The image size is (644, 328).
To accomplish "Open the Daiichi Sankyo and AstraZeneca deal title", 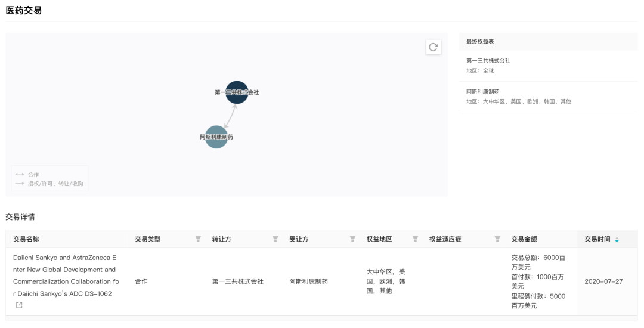I will (x=66, y=276).
